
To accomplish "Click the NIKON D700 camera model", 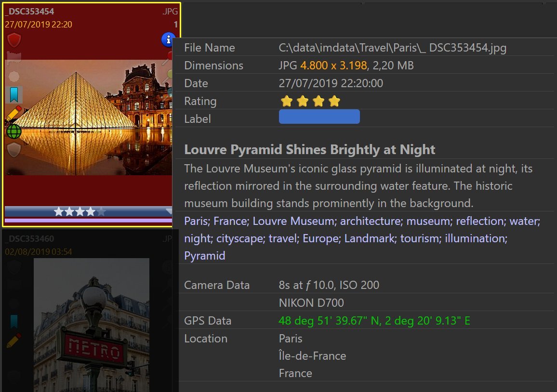I will coord(311,302).
